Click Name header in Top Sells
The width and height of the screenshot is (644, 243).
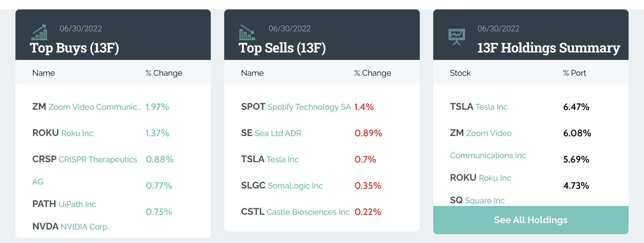pos(252,73)
